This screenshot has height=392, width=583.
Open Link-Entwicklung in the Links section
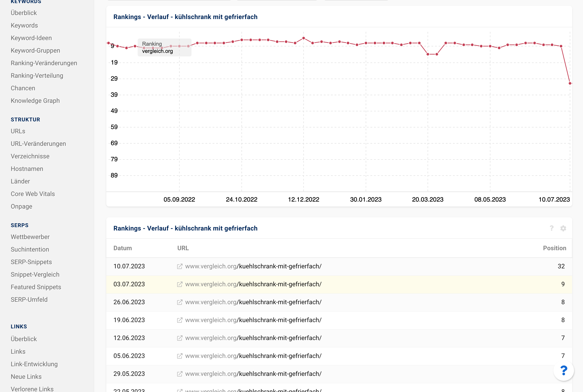(34, 364)
